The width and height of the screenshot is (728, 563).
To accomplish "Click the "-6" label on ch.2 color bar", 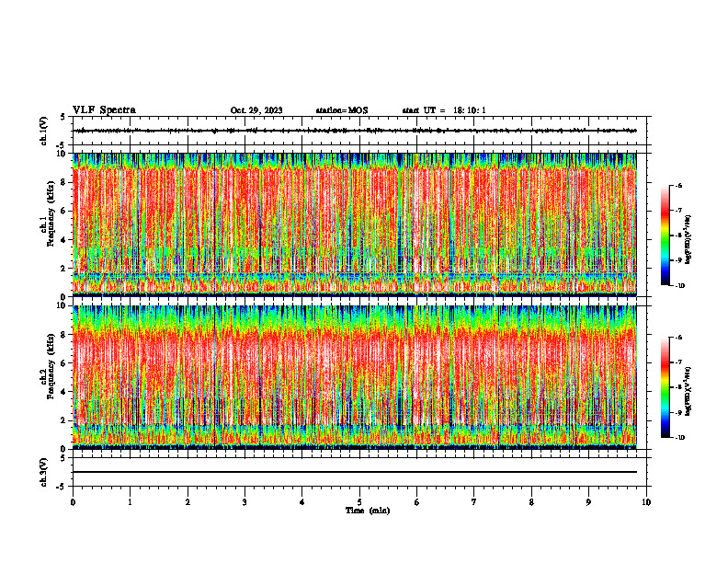I will (678, 338).
